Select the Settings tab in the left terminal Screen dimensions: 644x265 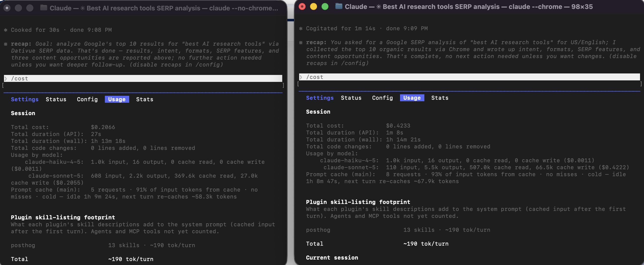[x=25, y=99]
